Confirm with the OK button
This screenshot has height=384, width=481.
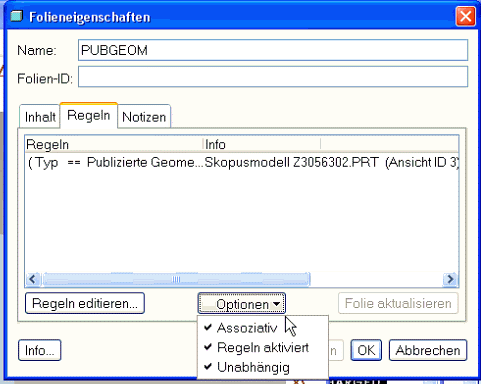click(x=366, y=350)
